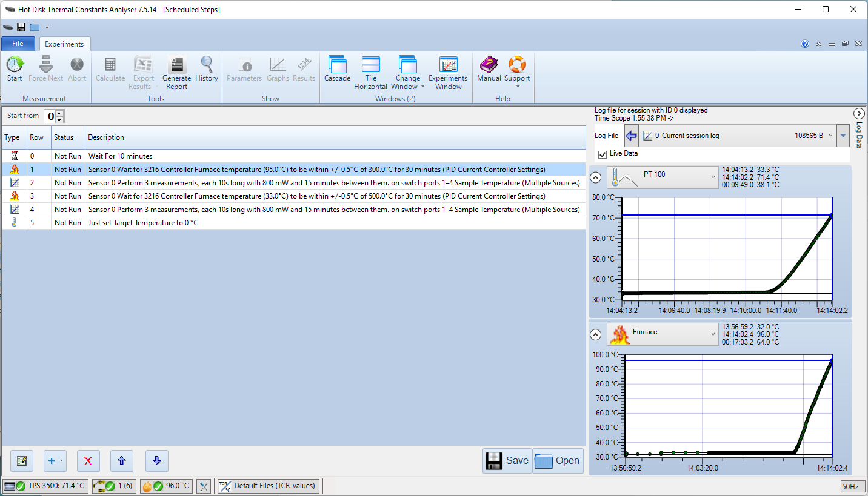Click the blue back arrow beside Log File
868x496 pixels.
coord(631,136)
